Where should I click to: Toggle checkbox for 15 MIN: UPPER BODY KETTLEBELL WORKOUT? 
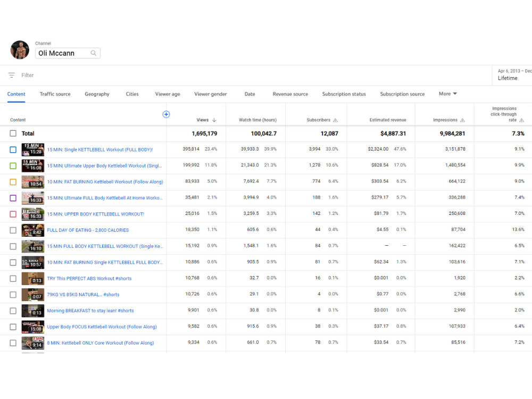tap(13, 214)
